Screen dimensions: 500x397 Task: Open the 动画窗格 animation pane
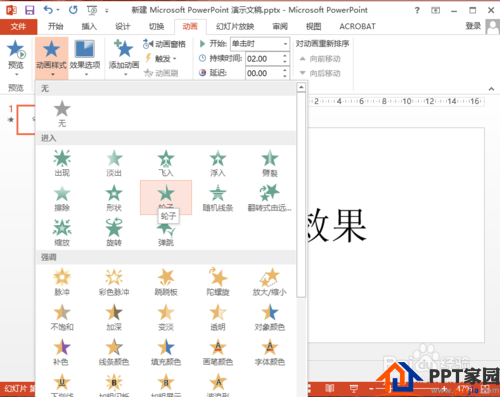coord(164,44)
